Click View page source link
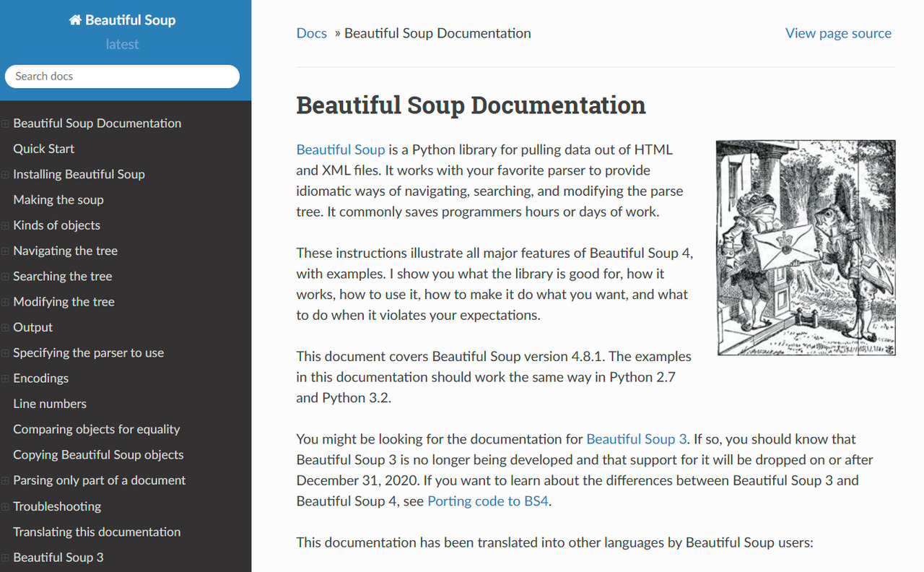This screenshot has height=572, width=924. click(x=838, y=33)
